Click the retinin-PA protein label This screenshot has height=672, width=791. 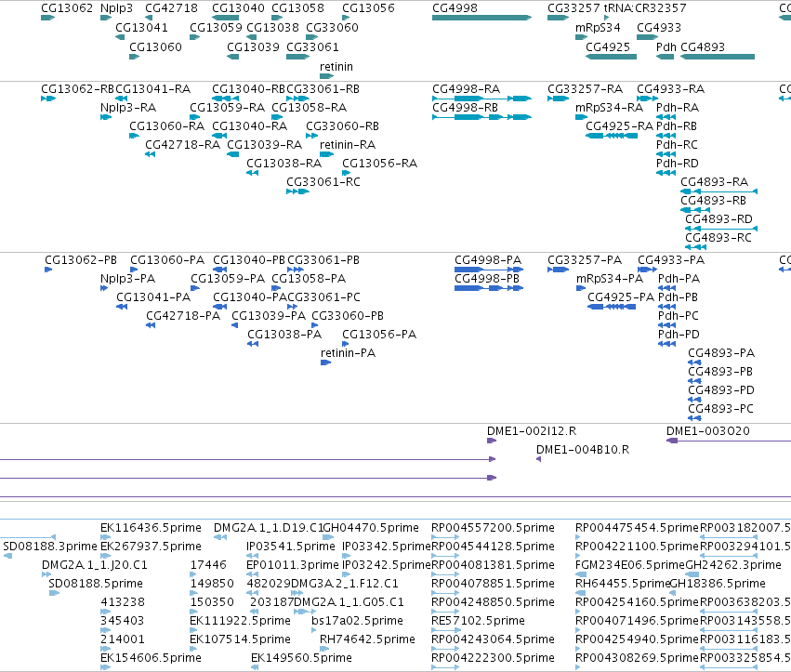(348, 352)
